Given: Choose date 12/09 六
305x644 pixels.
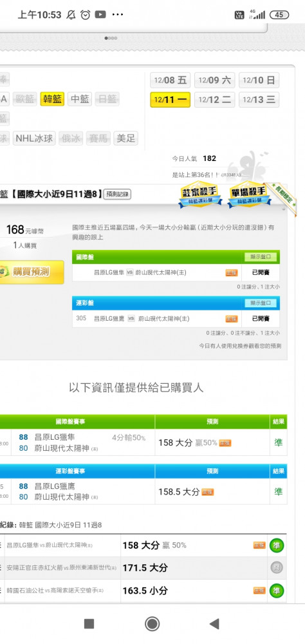Looking at the screenshot, I should (215, 80).
